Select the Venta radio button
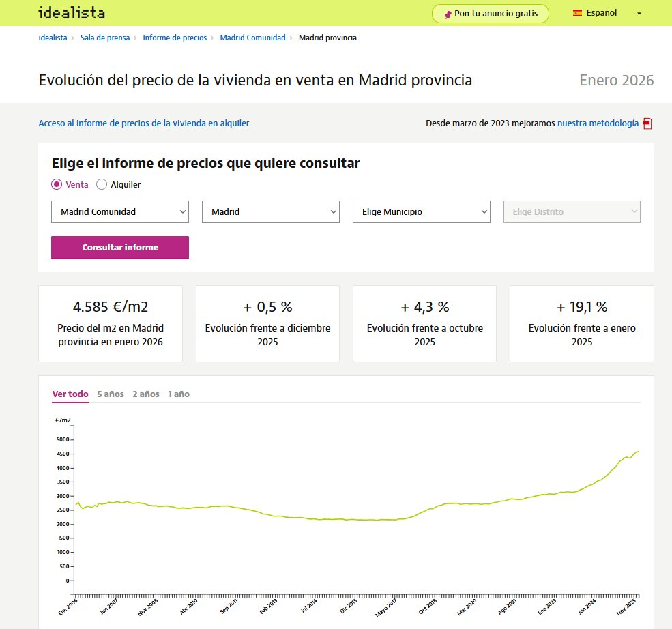This screenshot has height=629, width=672. 57,184
